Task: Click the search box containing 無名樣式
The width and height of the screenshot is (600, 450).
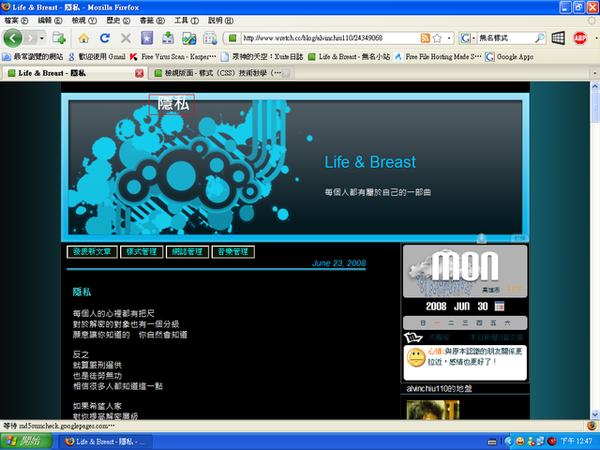Action: [505, 38]
